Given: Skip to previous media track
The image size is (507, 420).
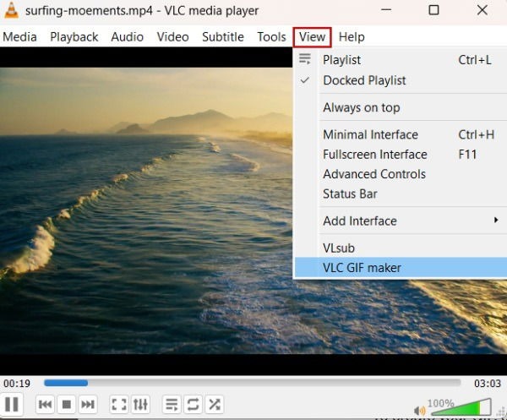Looking at the screenshot, I should coord(46,405).
